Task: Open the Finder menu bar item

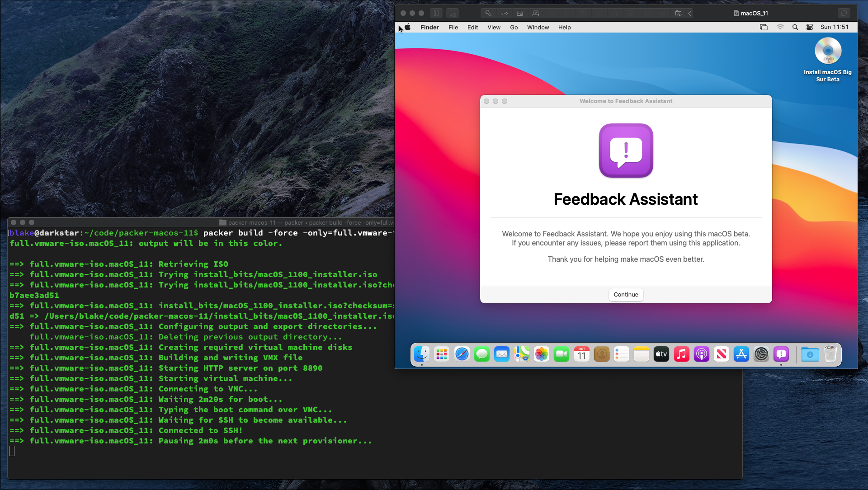Action: [429, 27]
